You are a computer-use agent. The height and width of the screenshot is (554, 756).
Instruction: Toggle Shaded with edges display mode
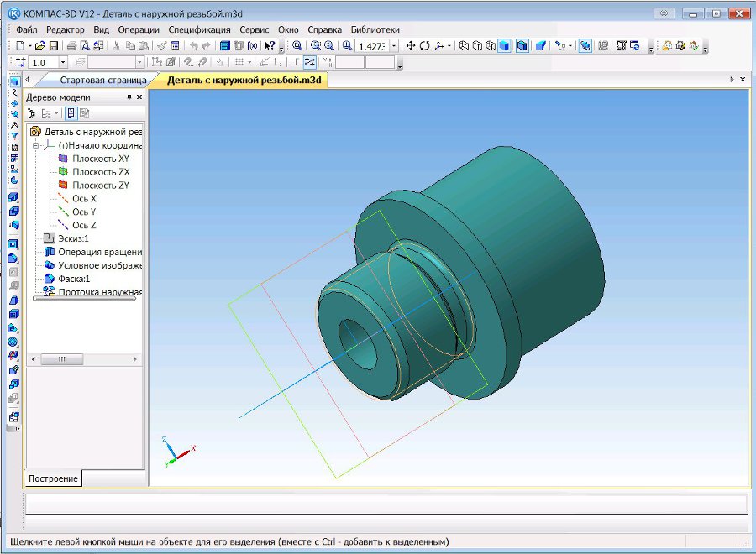coord(522,46)
